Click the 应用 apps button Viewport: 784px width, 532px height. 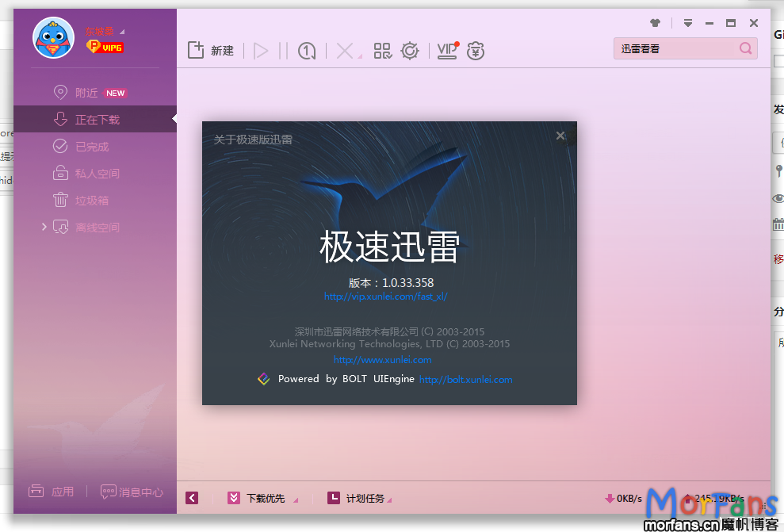pos(52,492)
